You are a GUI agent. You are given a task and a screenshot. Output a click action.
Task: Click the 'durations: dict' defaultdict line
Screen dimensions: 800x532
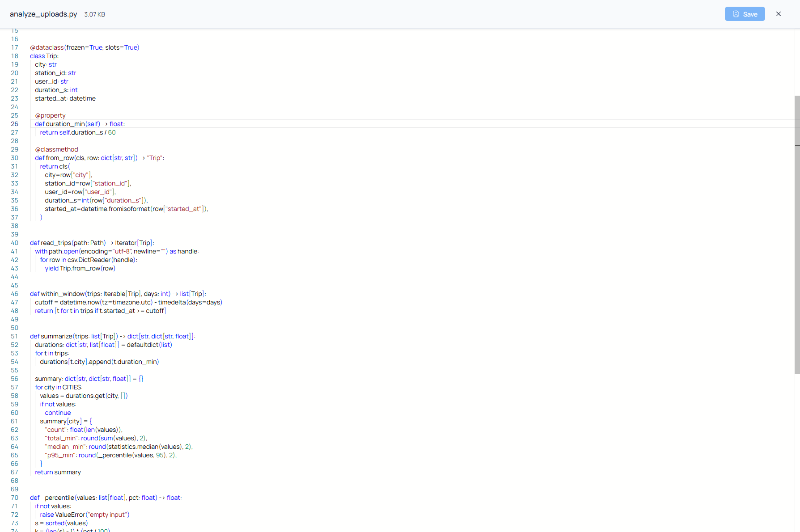click(x=104, y=345)
